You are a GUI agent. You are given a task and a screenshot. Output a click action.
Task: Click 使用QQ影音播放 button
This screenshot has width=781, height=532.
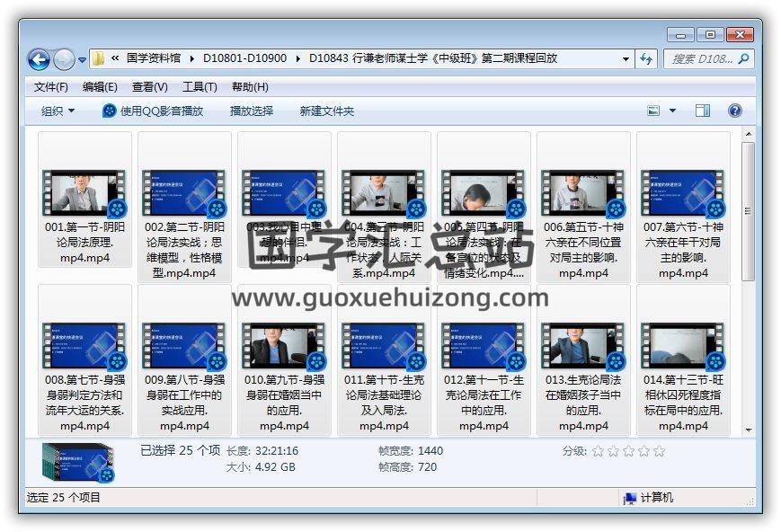(153, 111)
